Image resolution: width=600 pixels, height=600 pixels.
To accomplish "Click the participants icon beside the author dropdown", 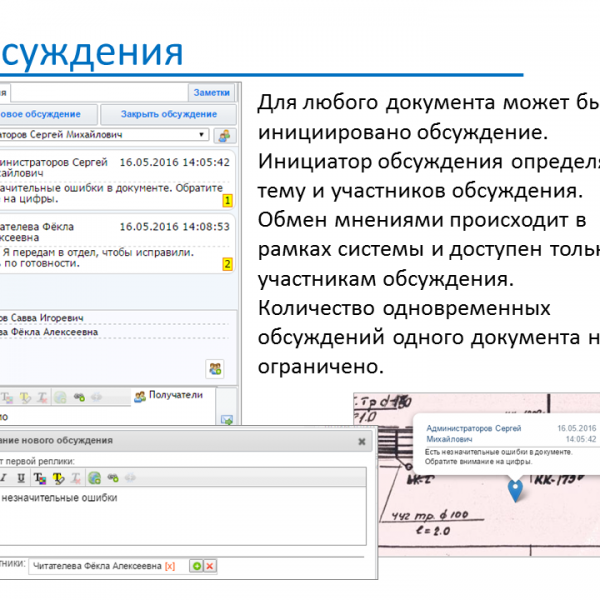I will coord(225,135).
